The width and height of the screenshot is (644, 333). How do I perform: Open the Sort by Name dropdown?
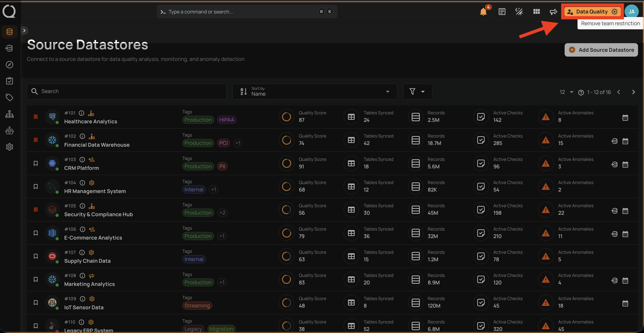pyautogui.click(x=315, y=91)
